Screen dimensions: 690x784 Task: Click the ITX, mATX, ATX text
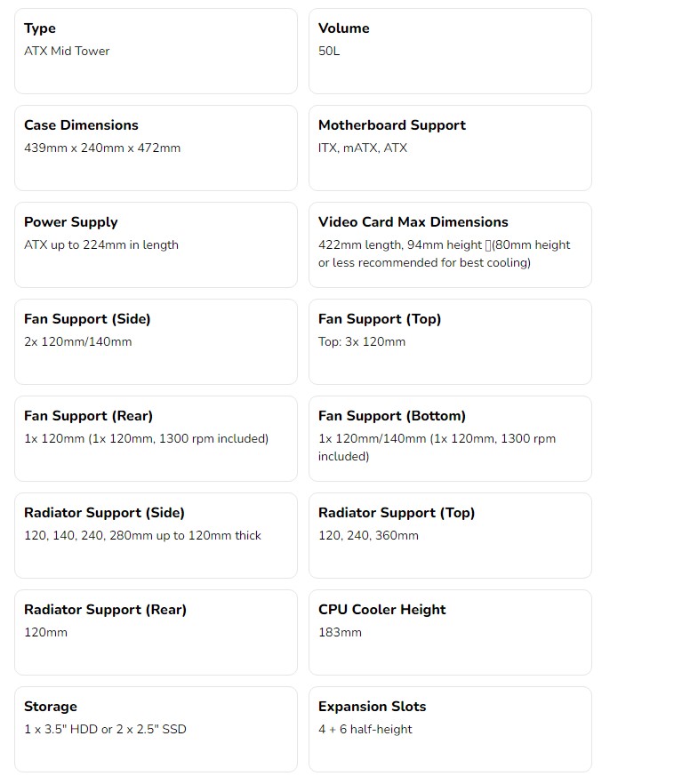[363, 148]
